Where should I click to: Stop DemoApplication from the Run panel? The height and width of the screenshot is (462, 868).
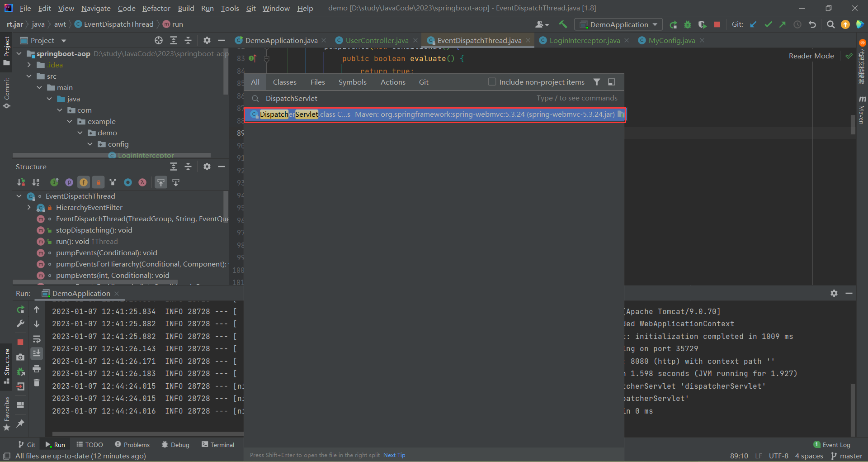pos(20,342)
